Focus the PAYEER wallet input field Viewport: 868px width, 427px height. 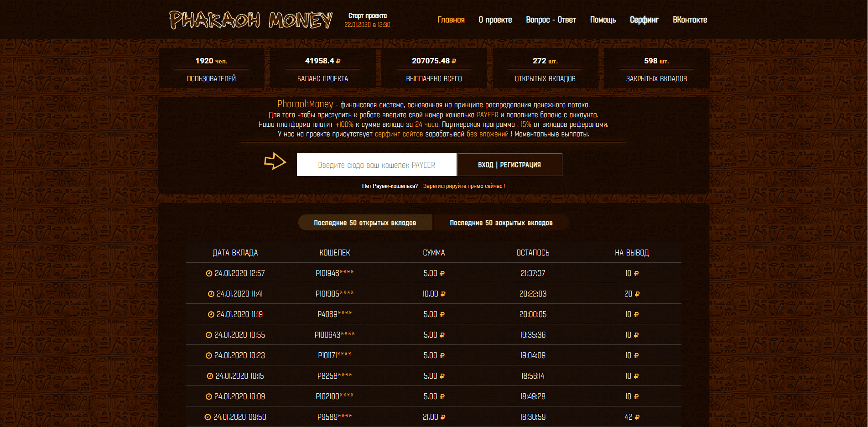[376, 165]
